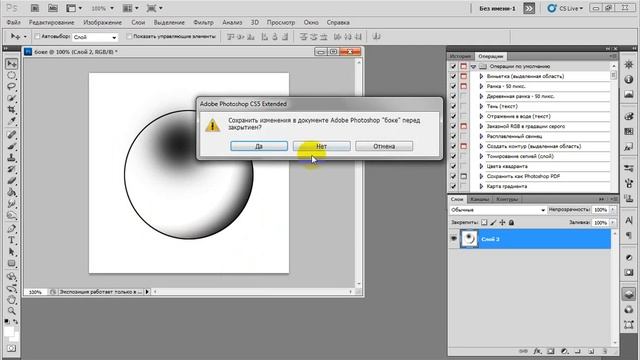640x360 pixels.
Task: Select the Brush tool
Action: 11,146
